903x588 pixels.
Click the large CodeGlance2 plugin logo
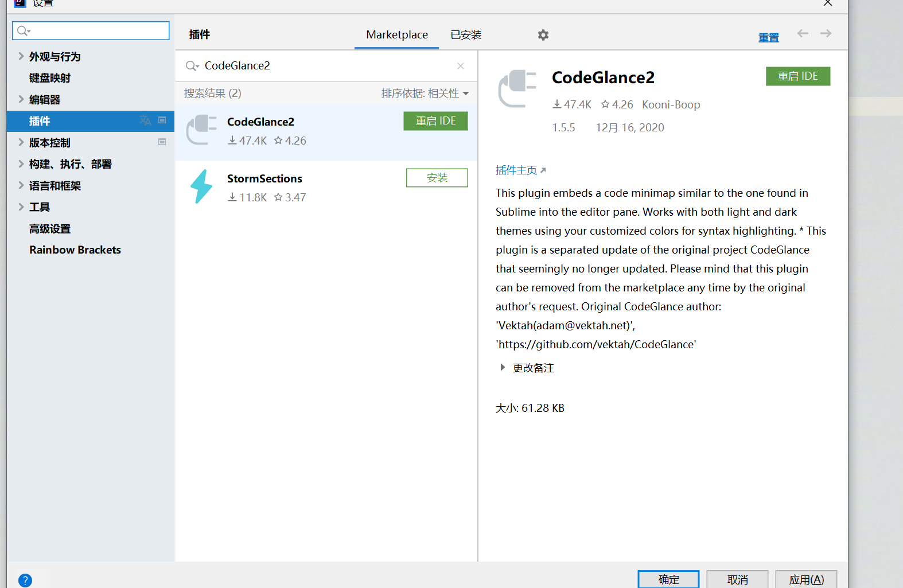517,88
